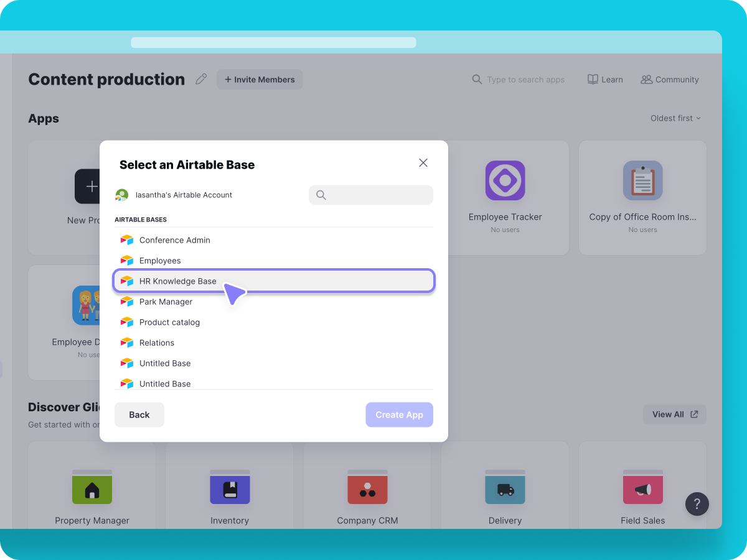Click Airtable logo beside Conference Admin
The image size is (747, 560).
[x=127, y=240]
